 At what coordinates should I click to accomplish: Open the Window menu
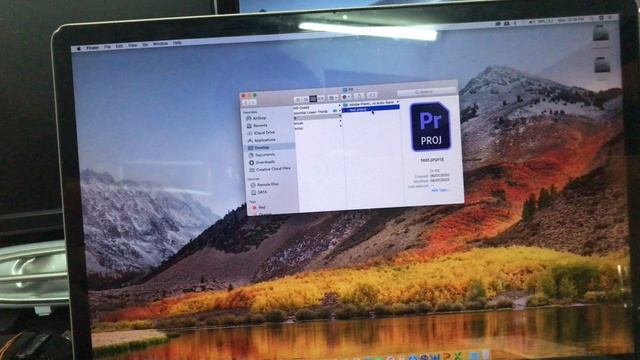160,44
